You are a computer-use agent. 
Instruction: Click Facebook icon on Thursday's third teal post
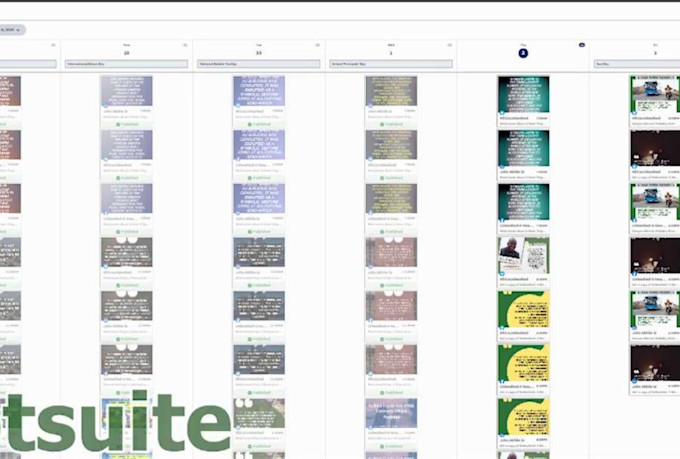502,220
